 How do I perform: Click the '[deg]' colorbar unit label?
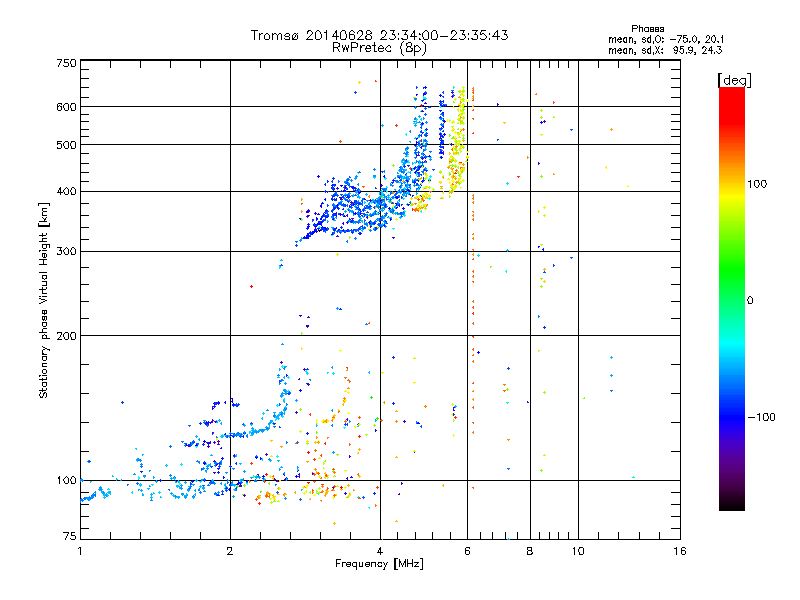click(x=734, y=80)
